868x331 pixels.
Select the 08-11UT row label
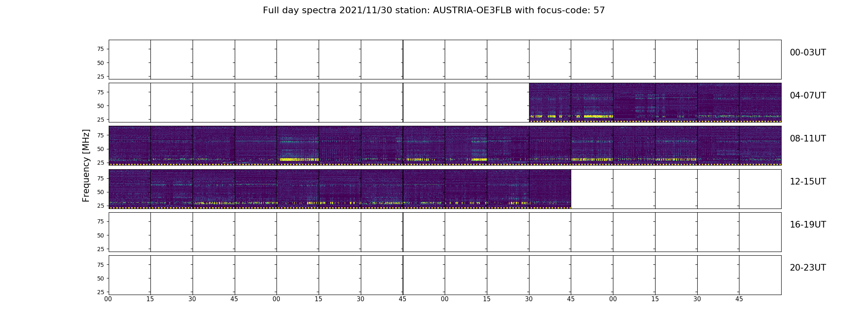(808, 139)
